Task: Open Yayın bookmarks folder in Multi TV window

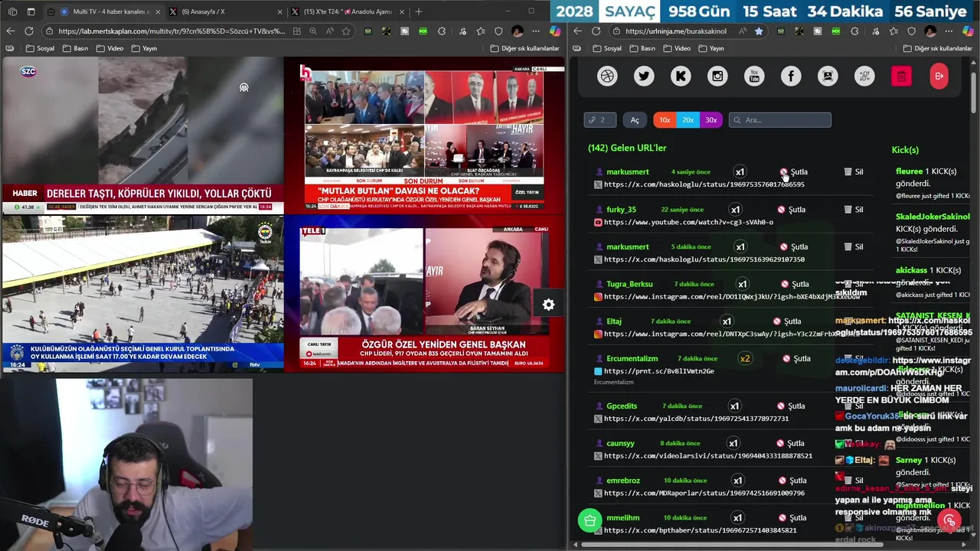Action: coord(144,48)
